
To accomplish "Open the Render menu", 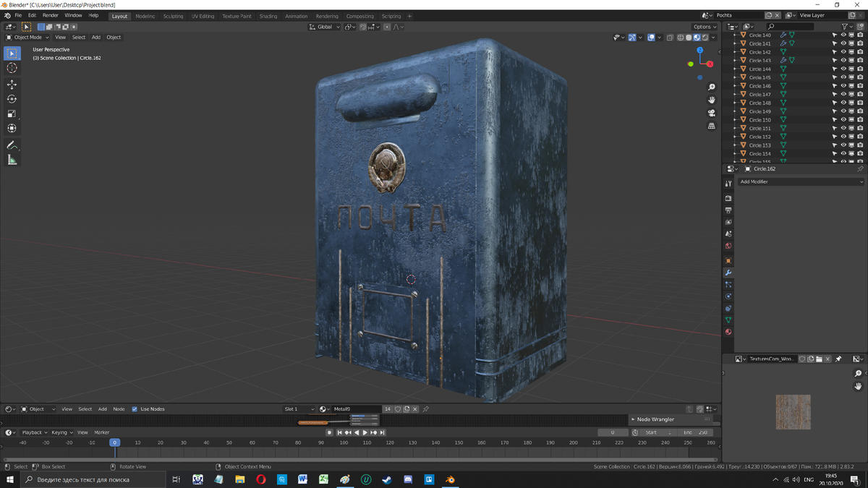I will point(50,15).
